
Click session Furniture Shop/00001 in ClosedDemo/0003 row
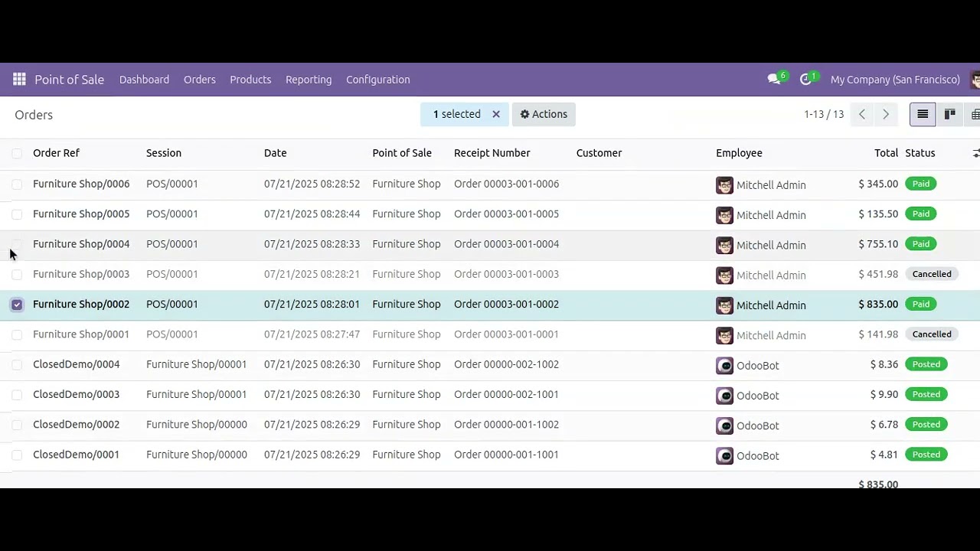(196, 394)
